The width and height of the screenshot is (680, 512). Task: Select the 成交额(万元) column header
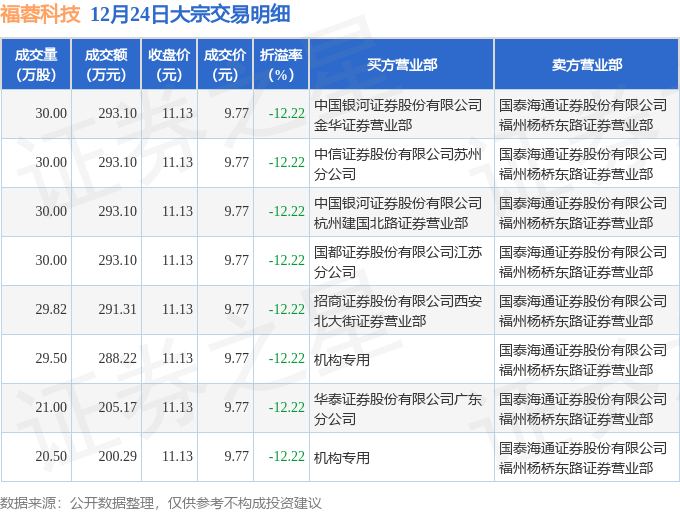point(106,65)
